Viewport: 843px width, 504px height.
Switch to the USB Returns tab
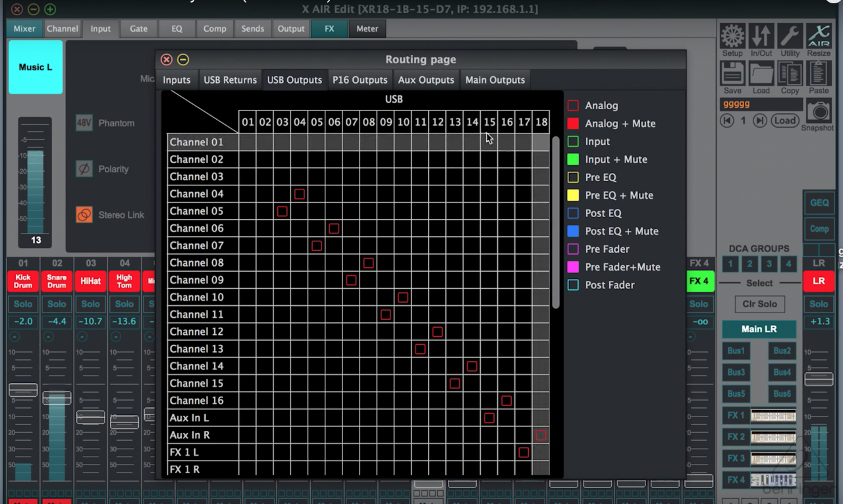pyautogui.click(x=230, y=80)
